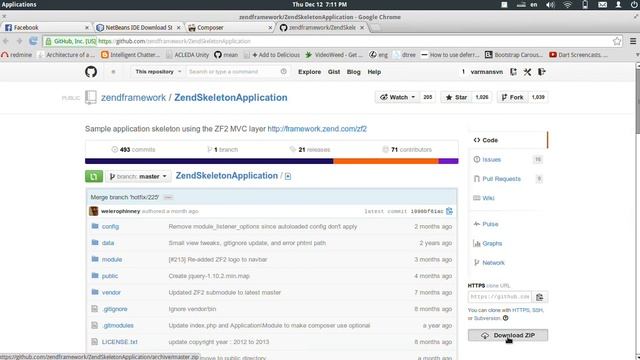Open the varmansvn profile link
The width and height of the screenshot is (640, 360).
coord(487,72)
